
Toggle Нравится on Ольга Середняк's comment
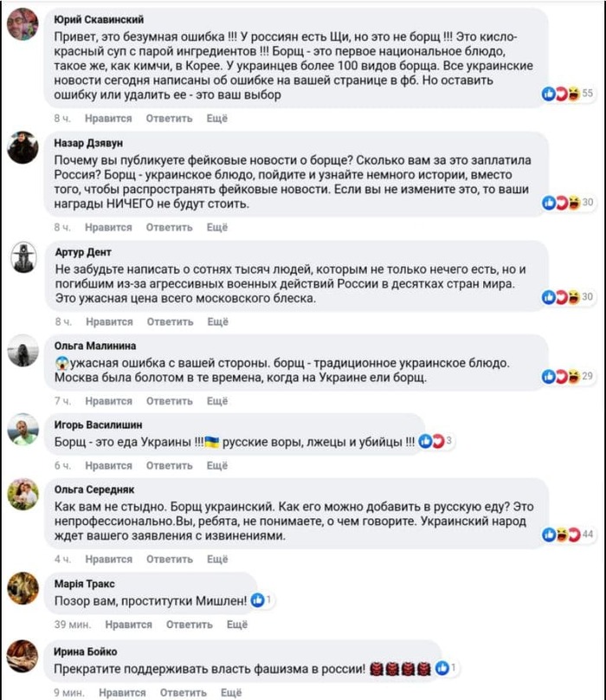(108, 560)
